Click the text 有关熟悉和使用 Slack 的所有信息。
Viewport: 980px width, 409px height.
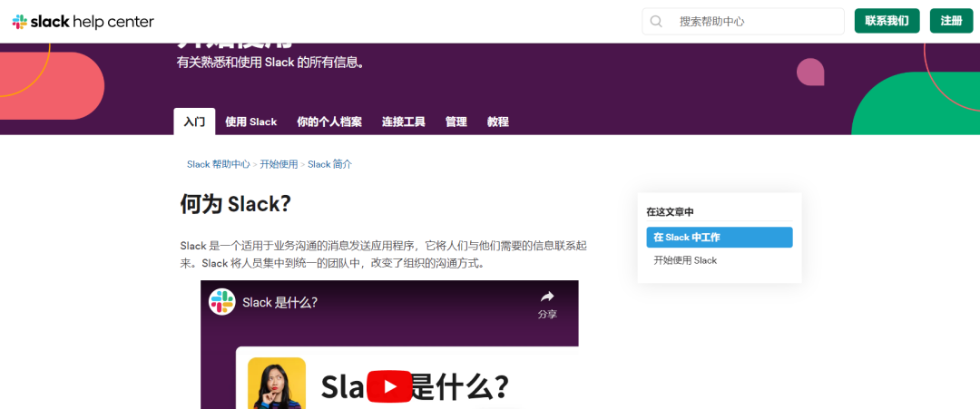point(270,63)
